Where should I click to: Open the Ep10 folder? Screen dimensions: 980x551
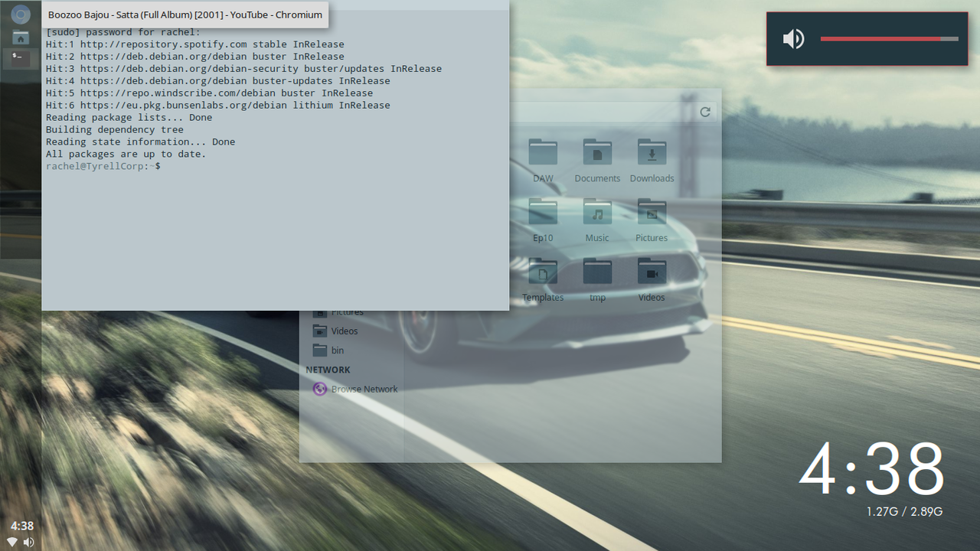(x=543, y=220)
